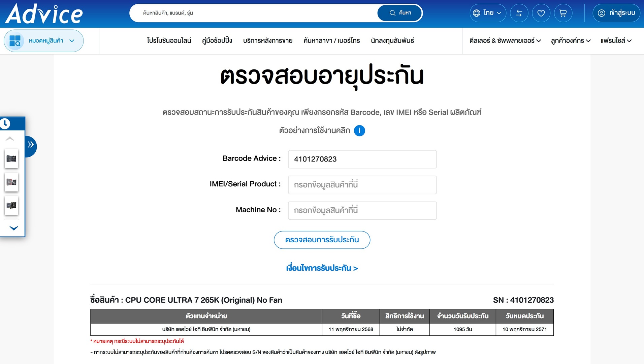Open the product compare icon
The height and width of the screenshot is (364, 644).
[x=519, y=13]
